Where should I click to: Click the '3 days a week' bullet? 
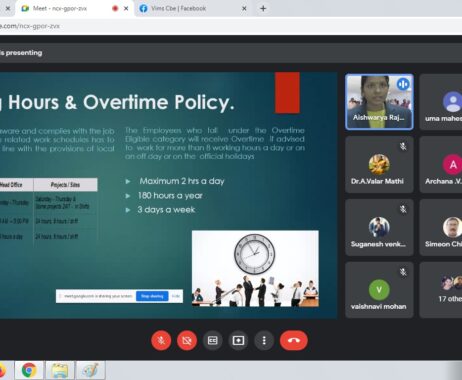(166, 210)
